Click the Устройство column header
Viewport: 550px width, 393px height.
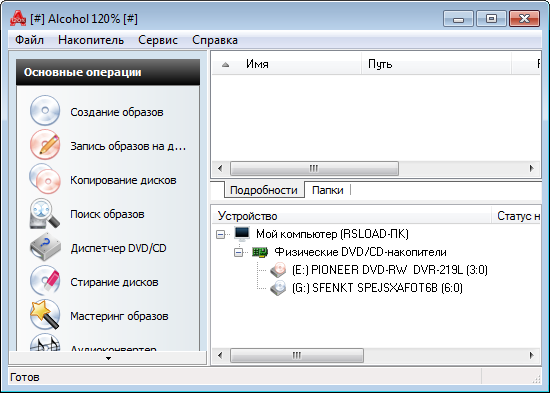(x=351, y=215)
